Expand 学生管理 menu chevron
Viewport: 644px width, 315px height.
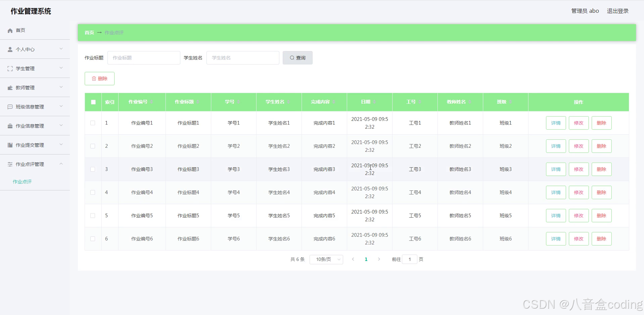(x=61, y=68)
